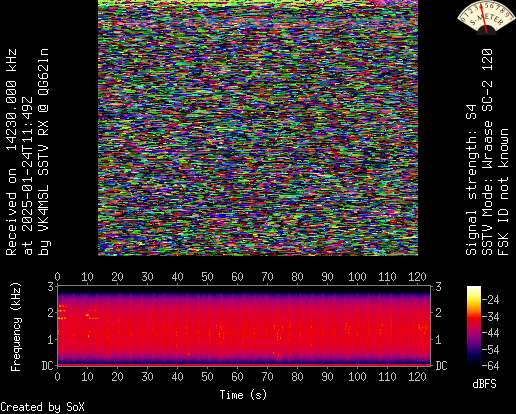This screenshot has width=516, height=414.
Task: Click the decoded SSTV noise image
Action: (x=258, y=128)
